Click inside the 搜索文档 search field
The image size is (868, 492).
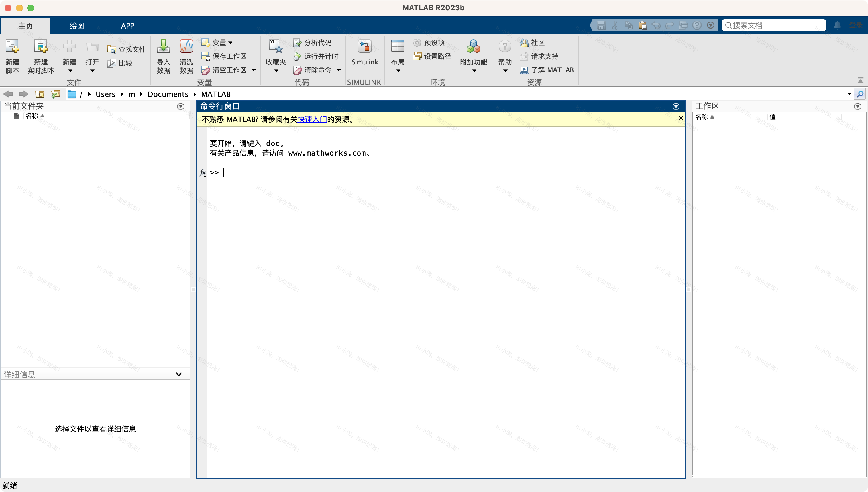pyautogui.click(x=773, y=25)
